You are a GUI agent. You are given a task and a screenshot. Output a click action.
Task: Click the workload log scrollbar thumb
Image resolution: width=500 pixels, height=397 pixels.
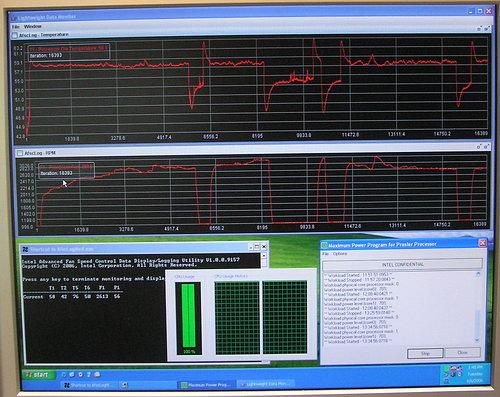point(477,323)
